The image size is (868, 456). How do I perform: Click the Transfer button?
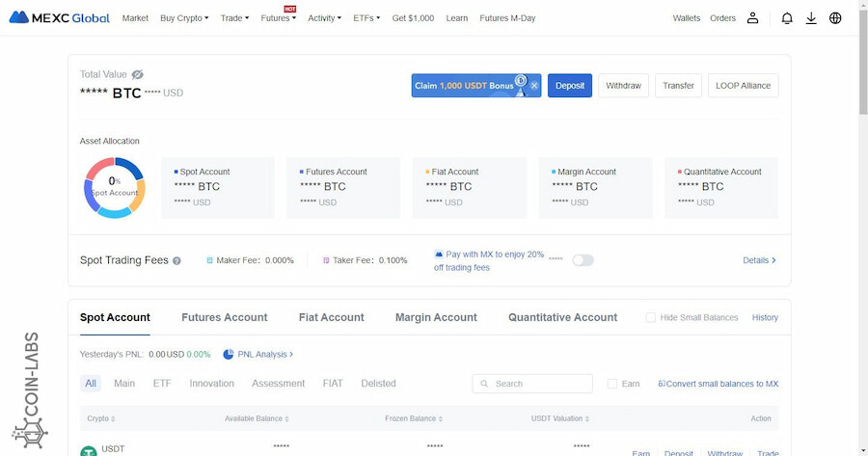pos(678,86)
